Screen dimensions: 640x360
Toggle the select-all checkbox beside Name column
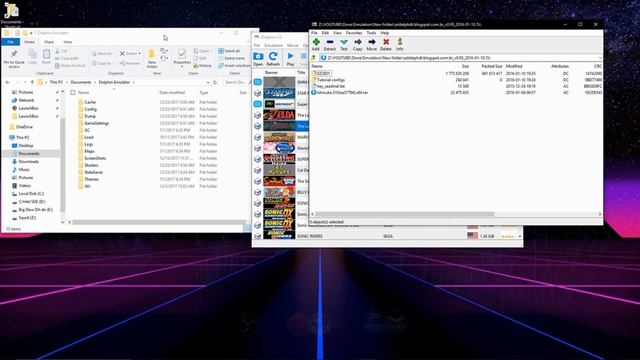pyautogui.click(x=73, y=93)
